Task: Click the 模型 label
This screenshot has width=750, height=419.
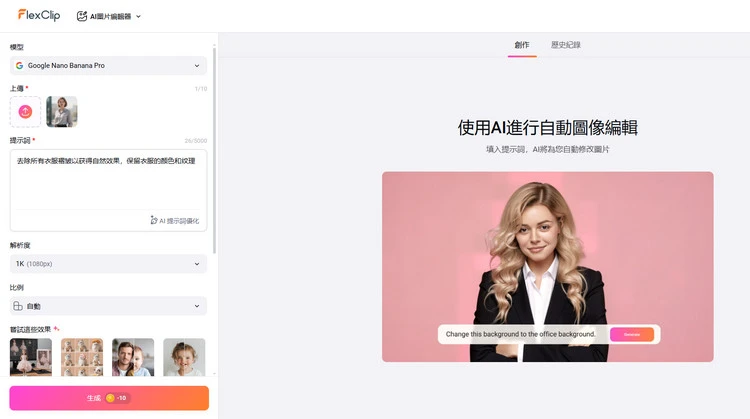Action: point(17,47)
